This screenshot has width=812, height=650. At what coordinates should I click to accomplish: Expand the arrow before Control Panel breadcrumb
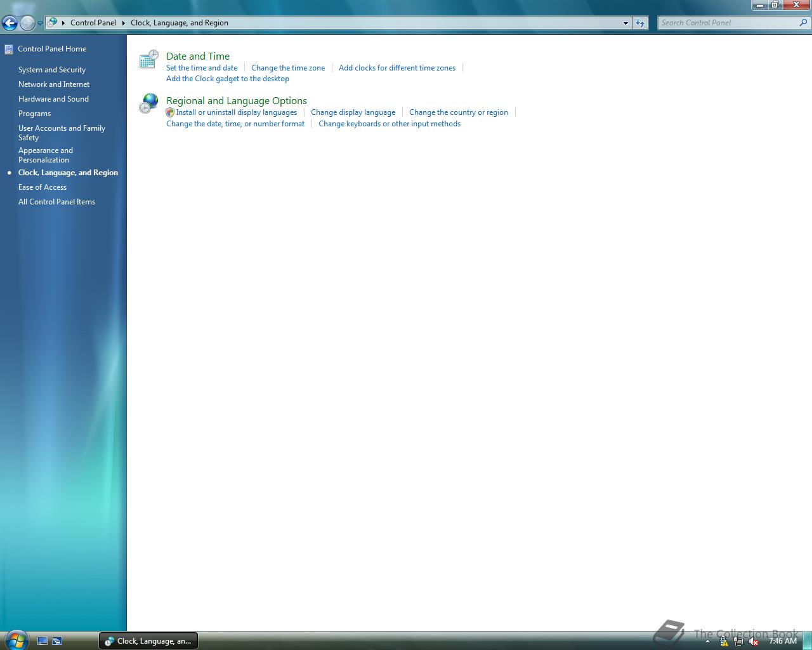63,23
